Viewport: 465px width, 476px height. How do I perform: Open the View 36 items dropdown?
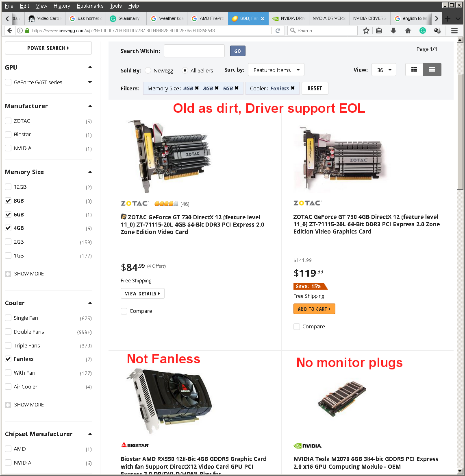pyautogui.click(x=384, y=70)
